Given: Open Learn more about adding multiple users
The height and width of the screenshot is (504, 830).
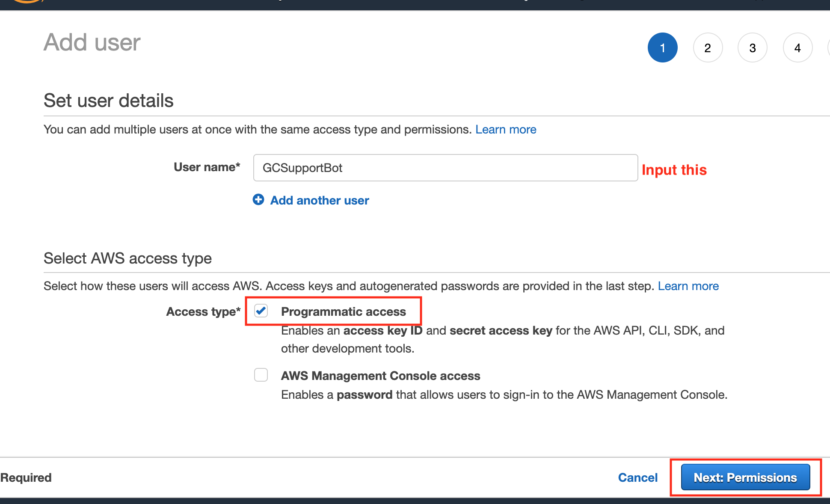Looking at the screenshot, I should point(506,130).
